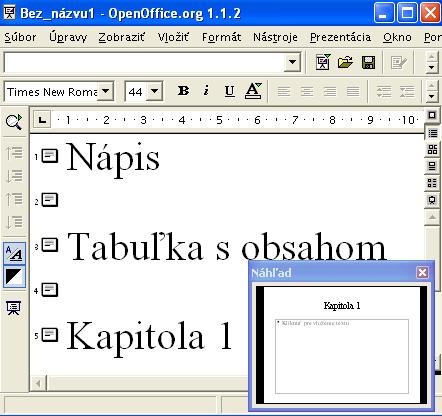The width and height of the screenshot is (442, 416).
Task: Click the Save document floppy icon
Action: click(368, 62)
